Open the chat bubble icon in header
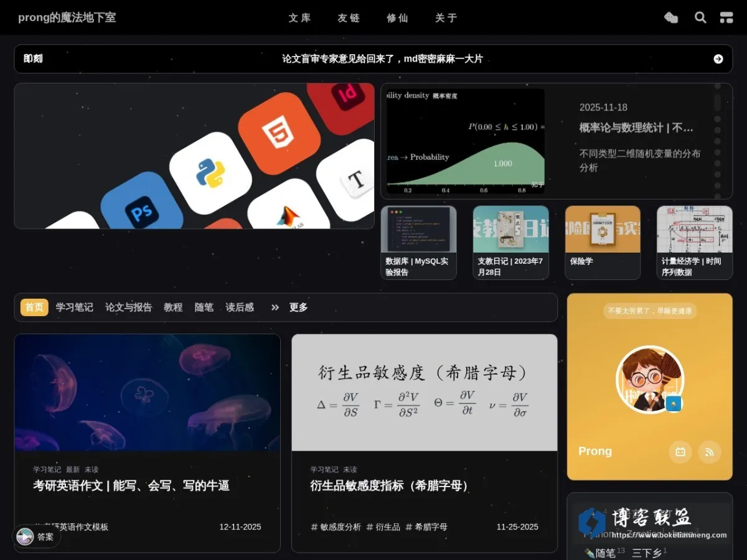The height and width of the screenshot is (560, 747). coord(671,17)
